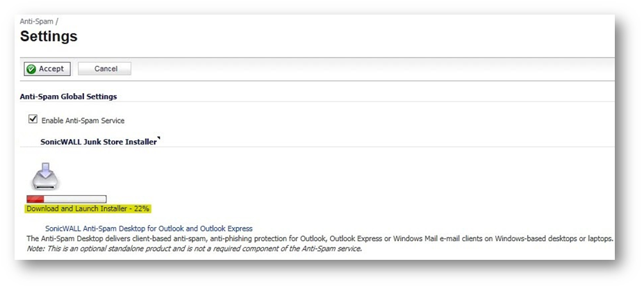
Task: Open the Anti-Spam breadcrumb link
Action: point(37,22)
